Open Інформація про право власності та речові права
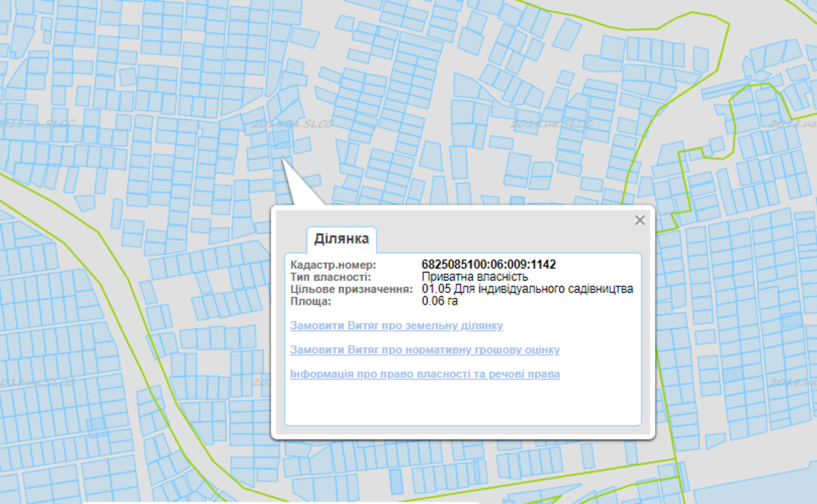Viewport: 817px width, 504px height. coord(425,375)
